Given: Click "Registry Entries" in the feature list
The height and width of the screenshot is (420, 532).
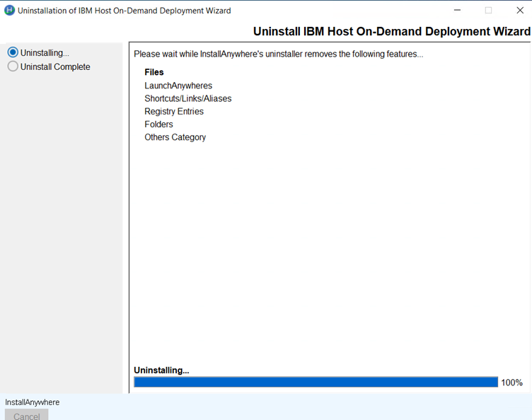Looking at the screenshot, I should tap(174, 112).
